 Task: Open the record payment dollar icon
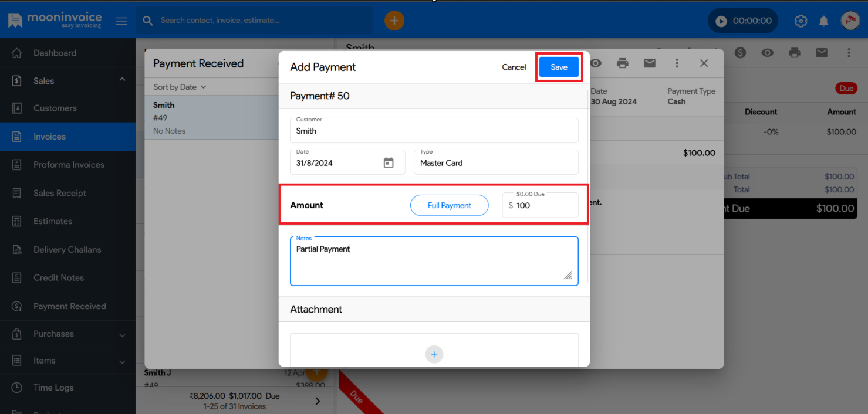point(740,53)
